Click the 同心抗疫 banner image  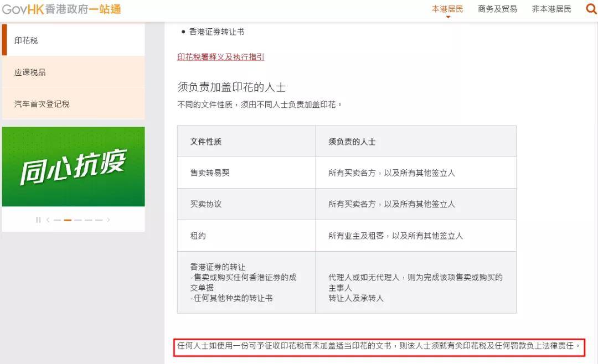tap(73, 166)
